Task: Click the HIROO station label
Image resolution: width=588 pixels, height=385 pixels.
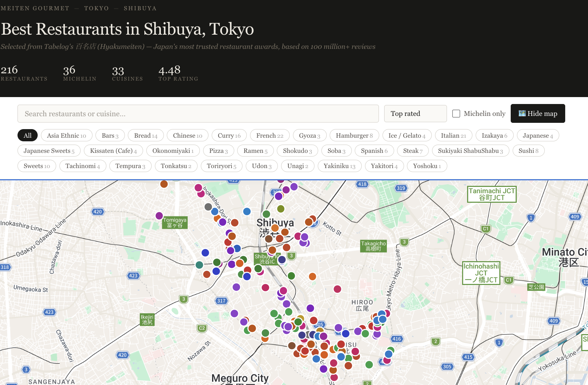Action: pos(362,305)
